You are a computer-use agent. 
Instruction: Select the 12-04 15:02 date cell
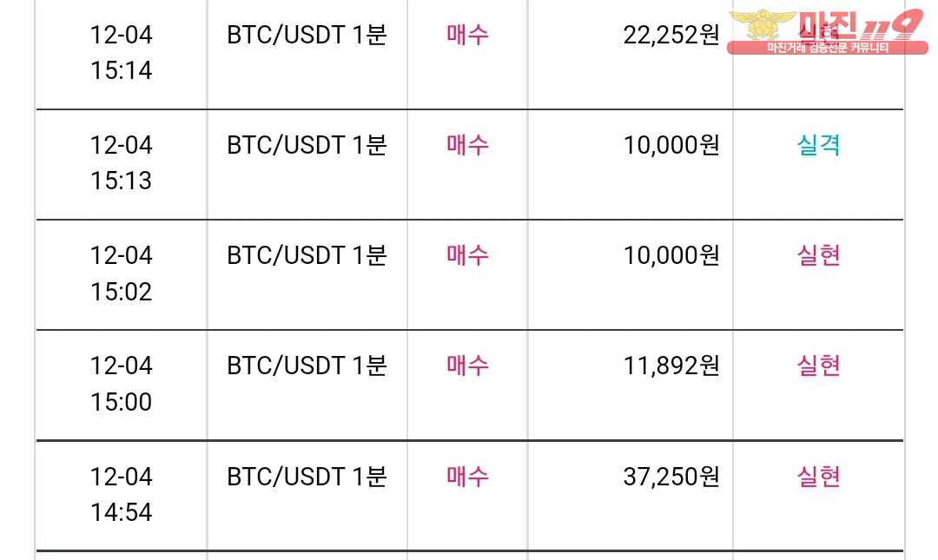122,273
